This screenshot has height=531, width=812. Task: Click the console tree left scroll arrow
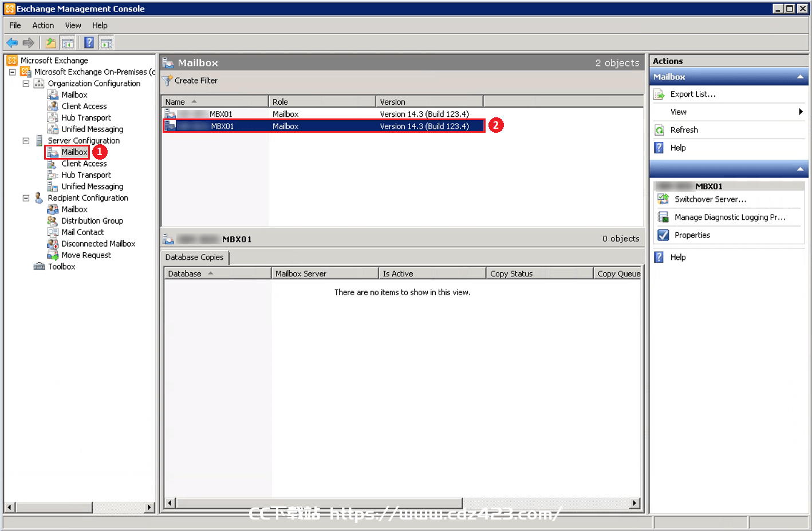10,508
